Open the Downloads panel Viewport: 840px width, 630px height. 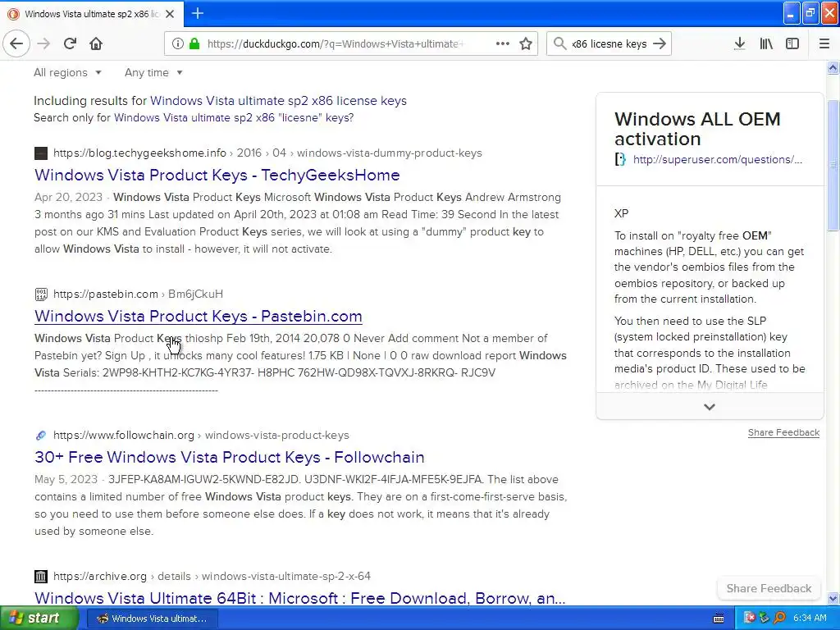pyautogui.click(x=739, y=43)
